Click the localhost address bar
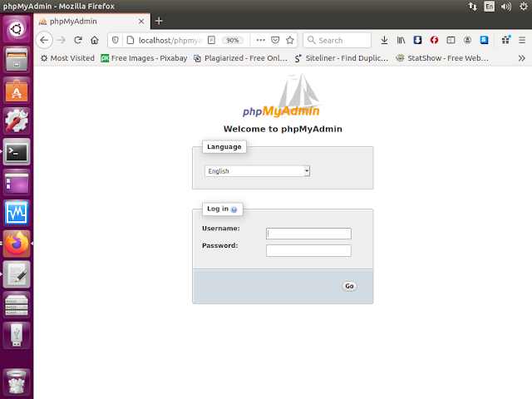 (x=170, y=41)
